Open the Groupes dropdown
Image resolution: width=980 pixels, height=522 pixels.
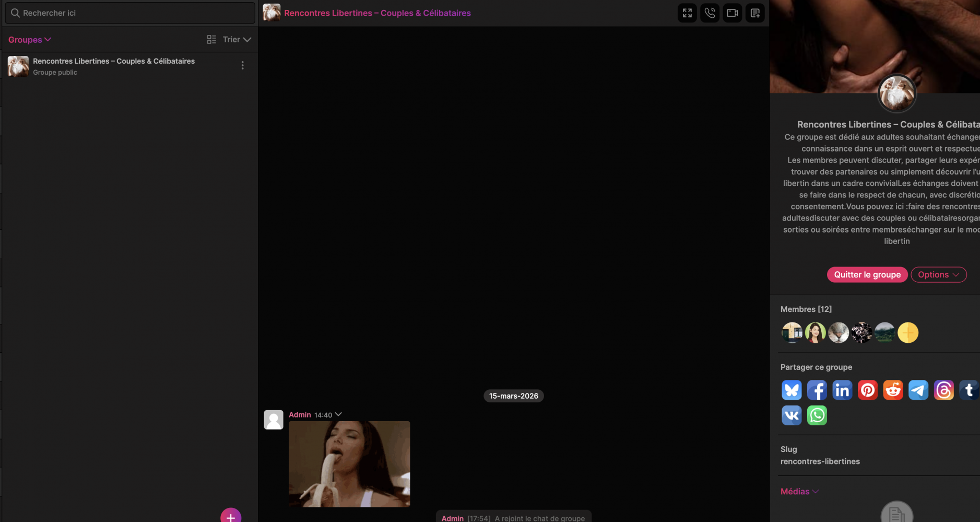(29, 40)
